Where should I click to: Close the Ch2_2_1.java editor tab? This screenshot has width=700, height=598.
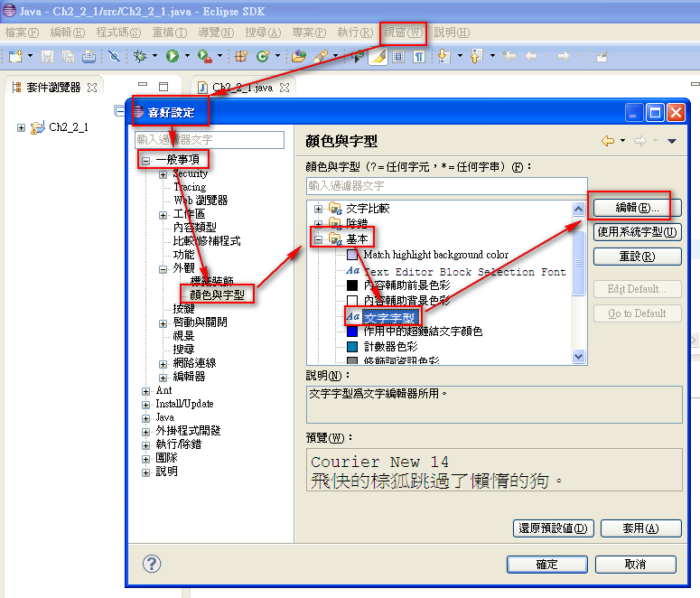[285, 88]
